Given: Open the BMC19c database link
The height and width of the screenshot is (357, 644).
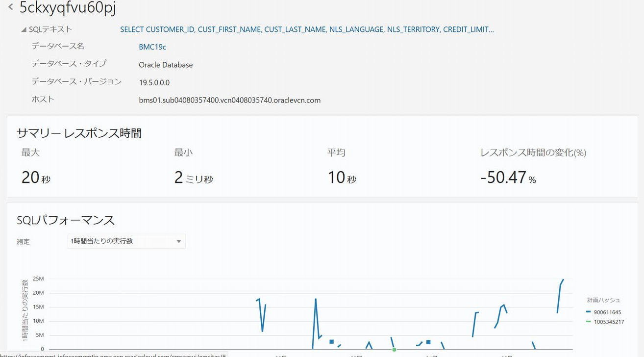Looking at the screenshot, I should coord(152,47).
